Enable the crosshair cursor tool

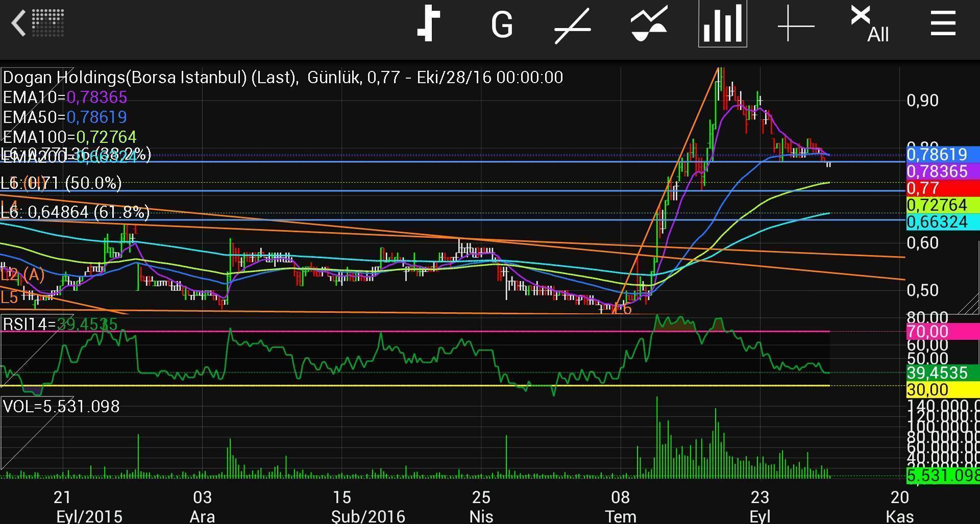point(796,24)
